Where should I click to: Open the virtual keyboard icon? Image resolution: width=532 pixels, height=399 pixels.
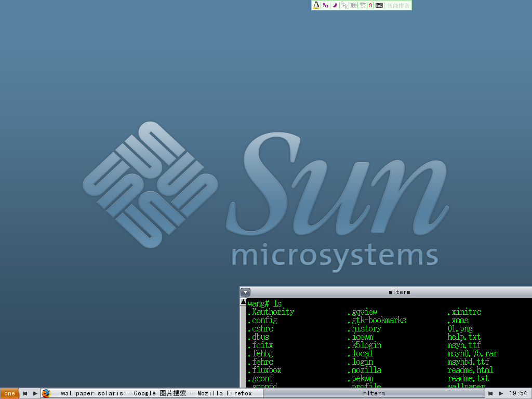pyautogui.click(x=379, y=5)
